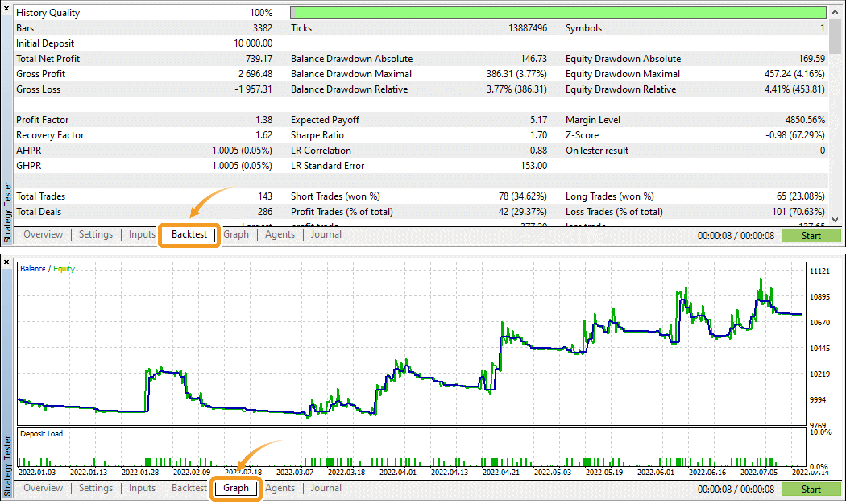Click the Initial Deposit value 10 000.00
Image resolution: width=846 pixels, height=504 pixels.
[x=253, y=43]
